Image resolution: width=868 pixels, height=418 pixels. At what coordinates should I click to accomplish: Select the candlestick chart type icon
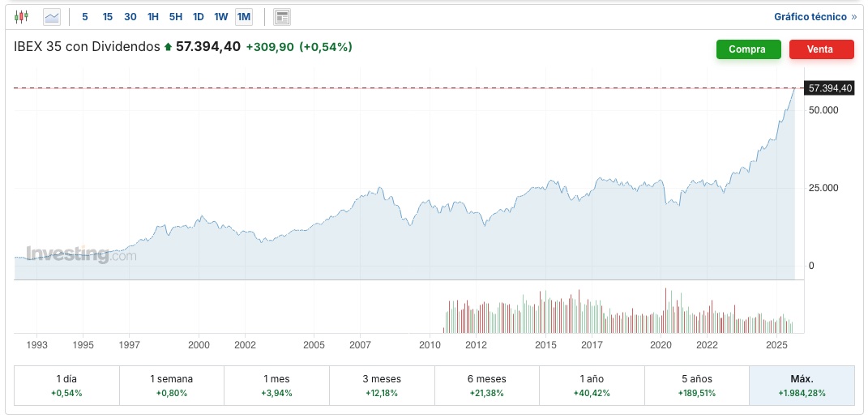[21, 16]
